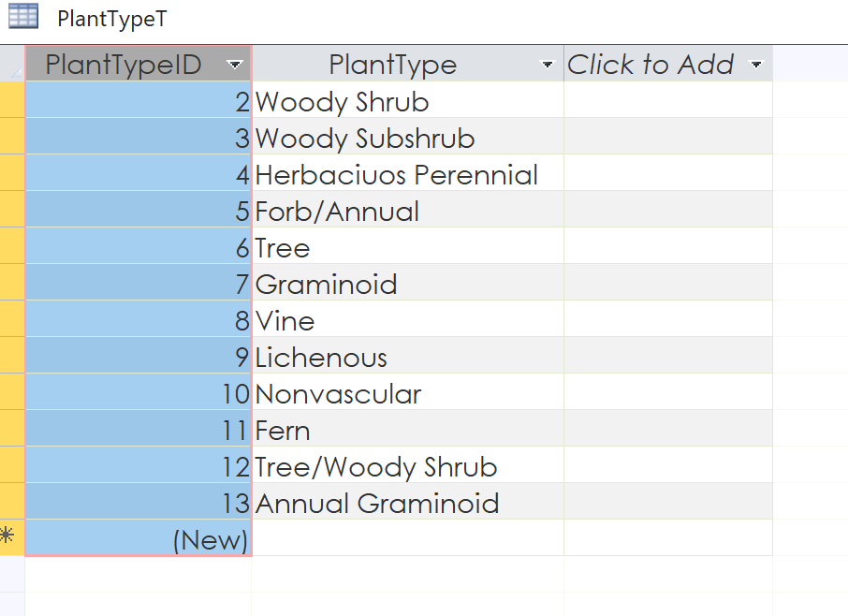Open the PlantTypeID column filter dropdown arrow
Viewport: 848px width, 616px height.
click(235, 65)
